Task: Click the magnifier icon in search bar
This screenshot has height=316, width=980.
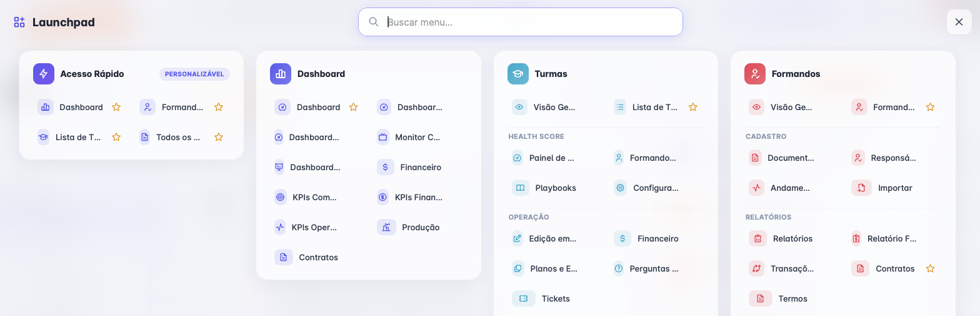Action: [x=374, y=22]
